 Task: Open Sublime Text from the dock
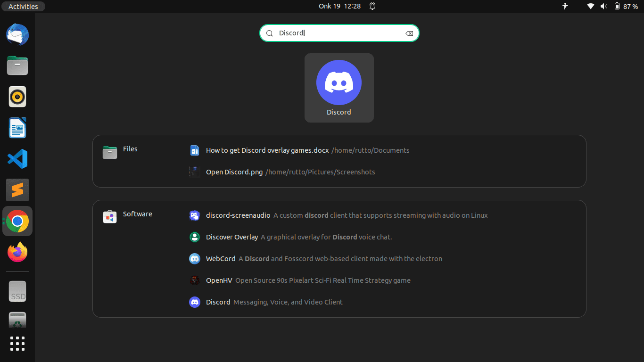(17, 190)
